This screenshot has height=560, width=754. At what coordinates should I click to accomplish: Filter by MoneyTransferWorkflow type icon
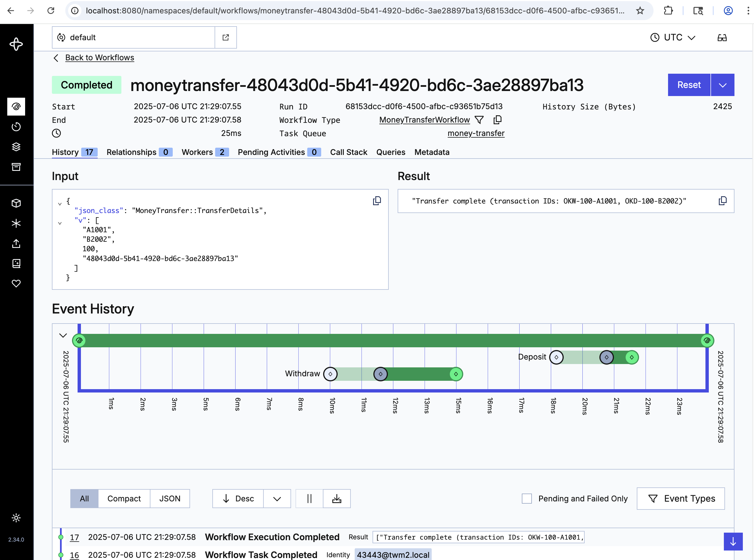(x=479, y=120)
